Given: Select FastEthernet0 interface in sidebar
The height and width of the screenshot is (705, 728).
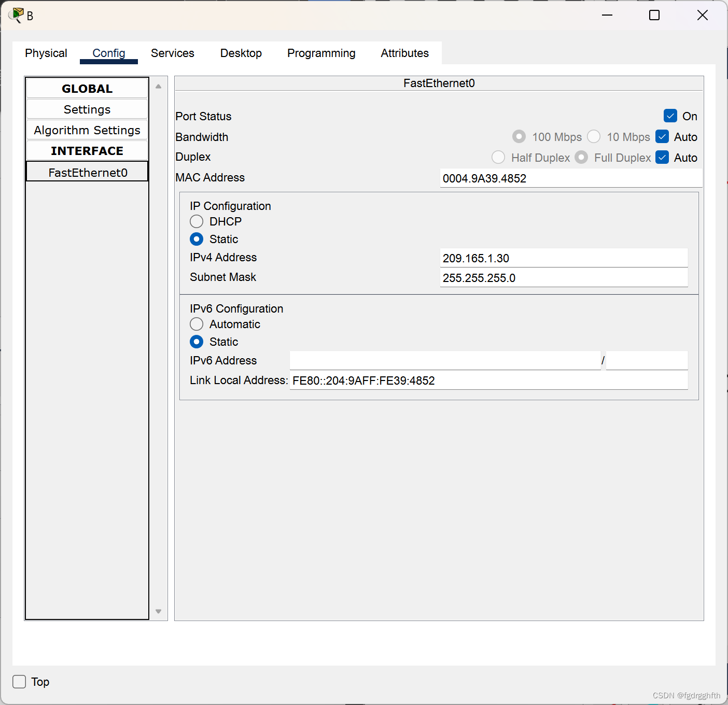Looking at the screenshot, I should point(87,172).
